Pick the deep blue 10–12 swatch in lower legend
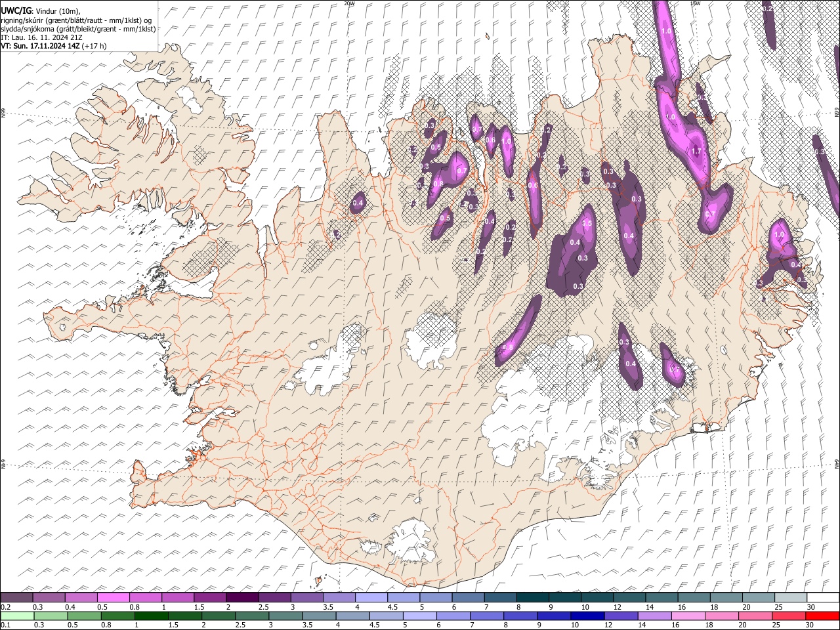The height and width of the screenshot is (630, 840). tap(587, 616)
